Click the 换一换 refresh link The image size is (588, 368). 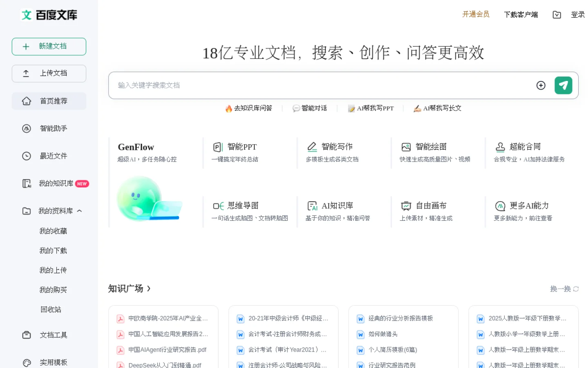(x=564, y=289)
